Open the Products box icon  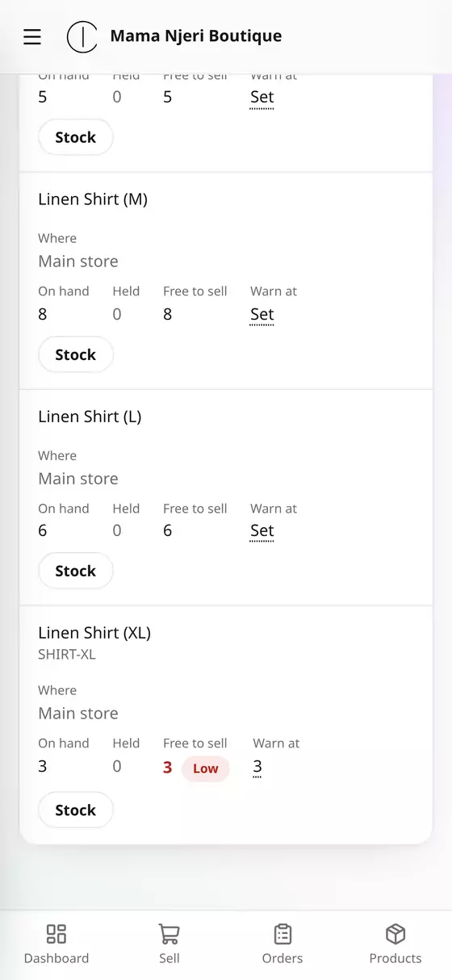[395, 934]
